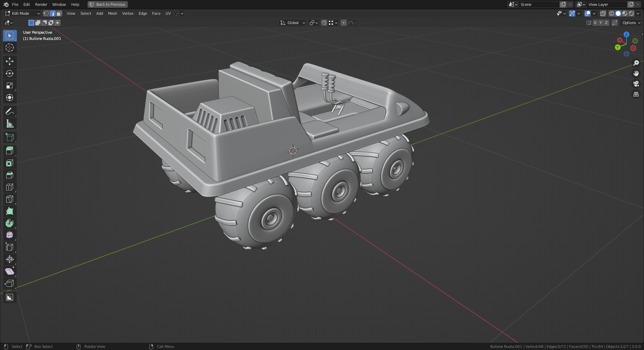Select the Spin tool
The width and height of the screenshot is (644, 350).
coord(10,223)
